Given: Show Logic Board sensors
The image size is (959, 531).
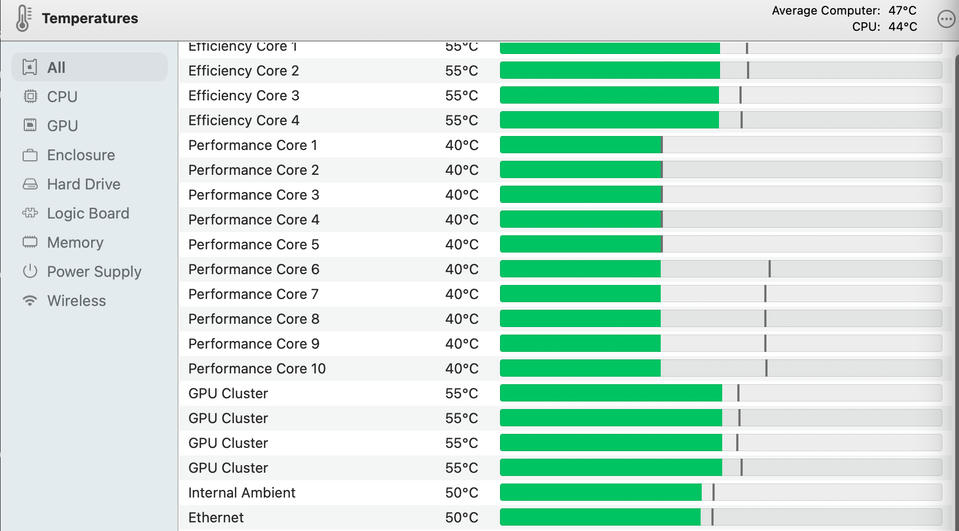Looking at the screenshot, I should click(x=89, y=213).
